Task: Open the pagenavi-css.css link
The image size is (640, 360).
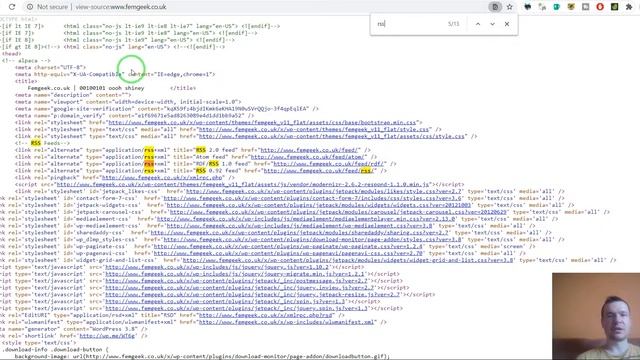Action: click(289, 253)
